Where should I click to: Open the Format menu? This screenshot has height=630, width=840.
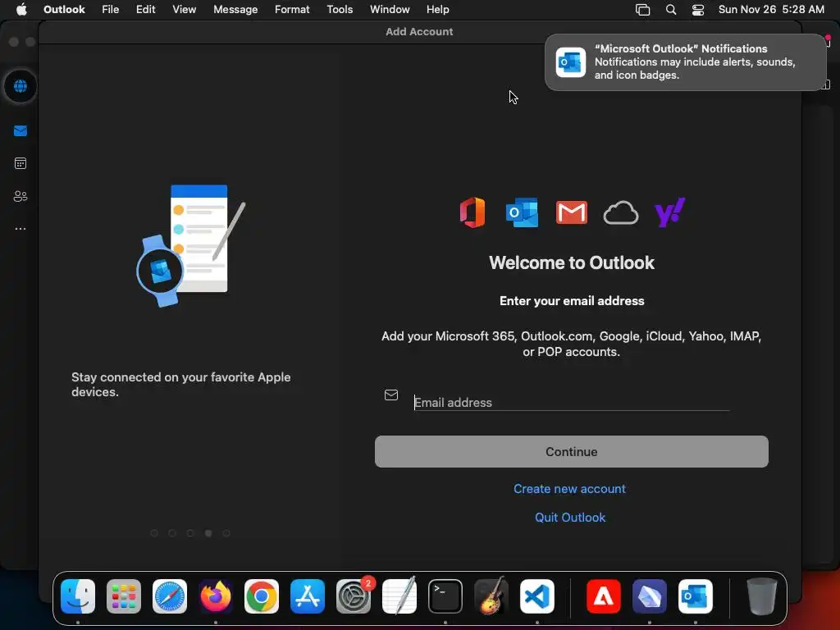coord(292,9)
